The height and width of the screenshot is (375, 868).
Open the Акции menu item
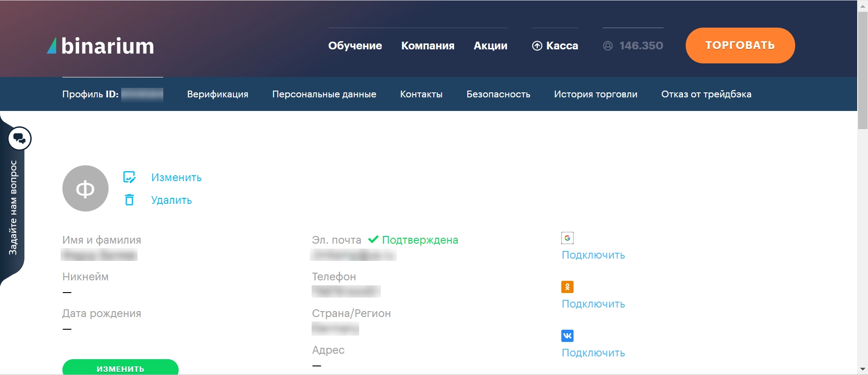[490, 46]
